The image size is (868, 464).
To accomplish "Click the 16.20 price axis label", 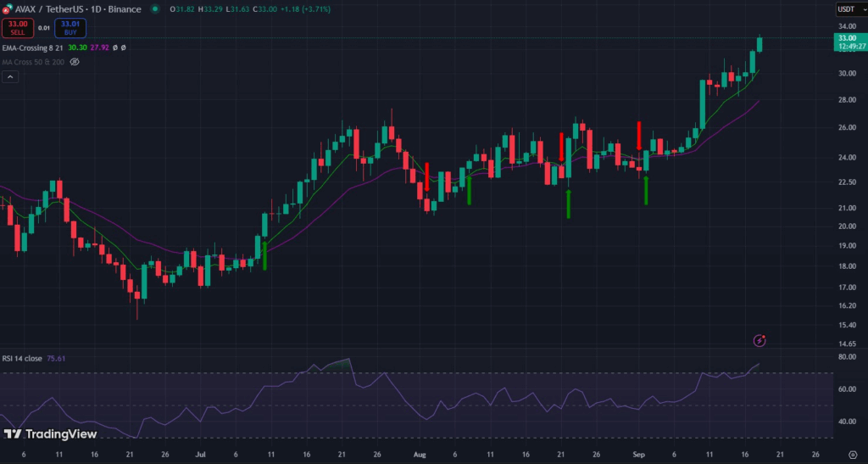I will click(x=847, y=305).
